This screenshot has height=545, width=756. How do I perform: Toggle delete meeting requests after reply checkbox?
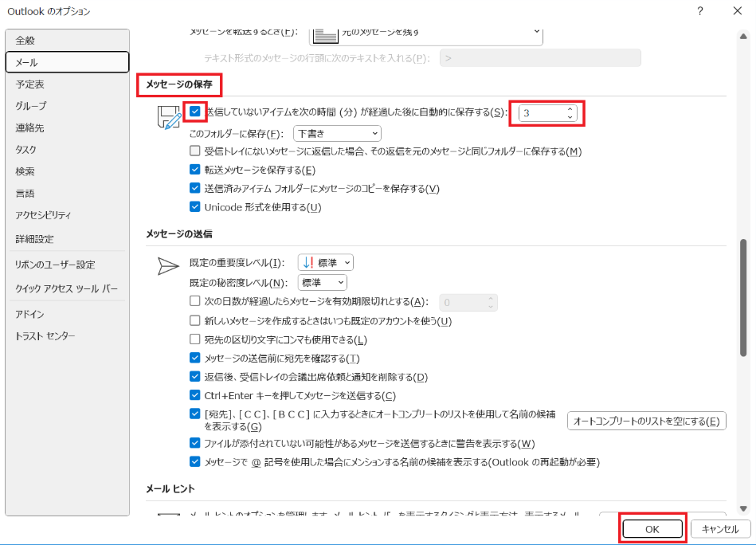195,377
